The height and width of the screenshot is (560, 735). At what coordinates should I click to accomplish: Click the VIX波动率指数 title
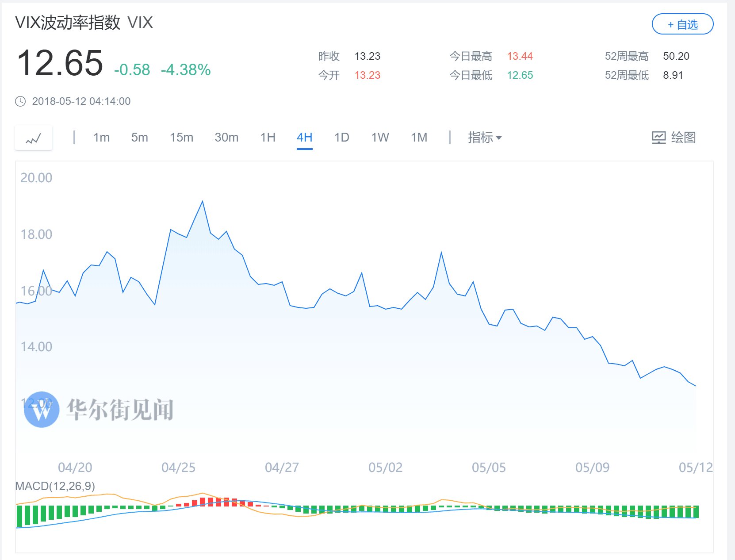coord(68,23)
